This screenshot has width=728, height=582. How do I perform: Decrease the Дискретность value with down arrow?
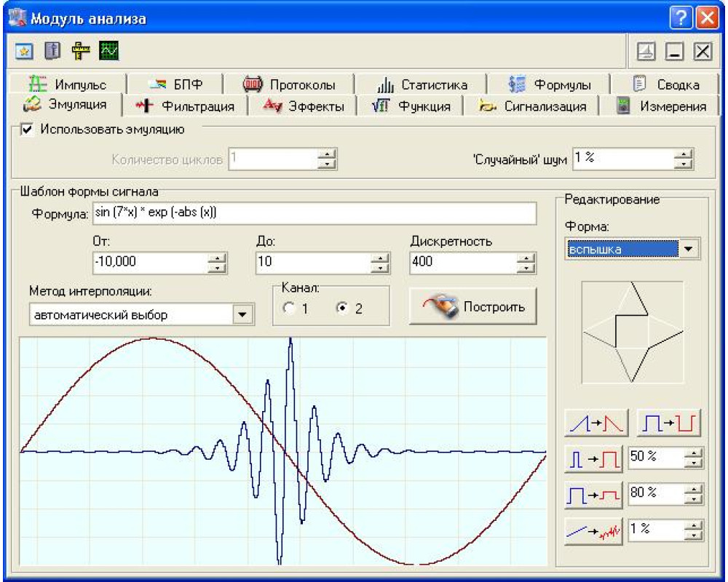coord(525,267)
